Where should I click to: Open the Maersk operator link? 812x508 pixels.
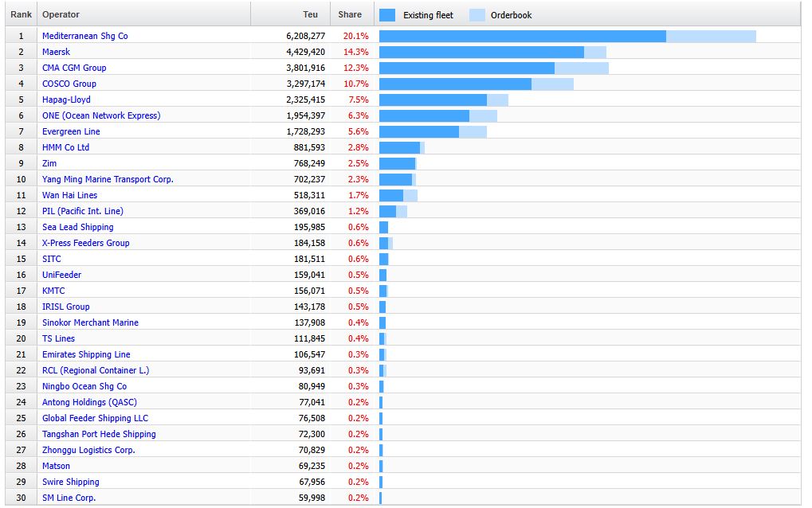pyautogui.click(x=56, y=52)
